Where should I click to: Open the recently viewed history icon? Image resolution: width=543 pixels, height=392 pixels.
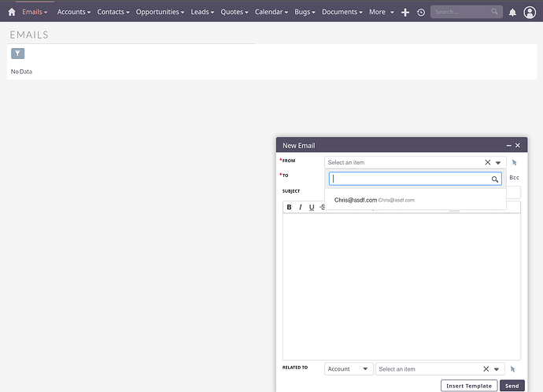pos(421,12)
